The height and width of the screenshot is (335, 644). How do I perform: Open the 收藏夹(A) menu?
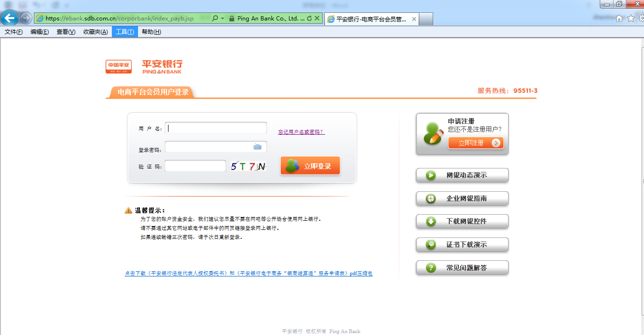pyautogui.click(x=95, y=32)
